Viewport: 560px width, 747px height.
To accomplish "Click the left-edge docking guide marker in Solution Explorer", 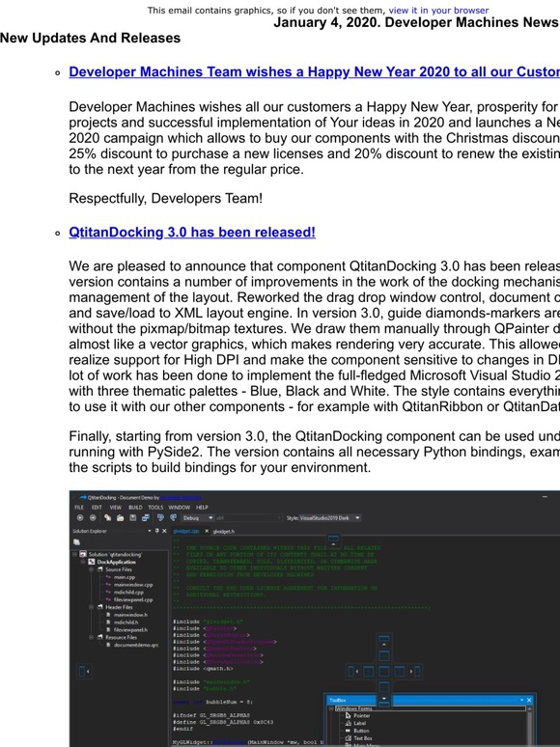I will pos(83,672).
